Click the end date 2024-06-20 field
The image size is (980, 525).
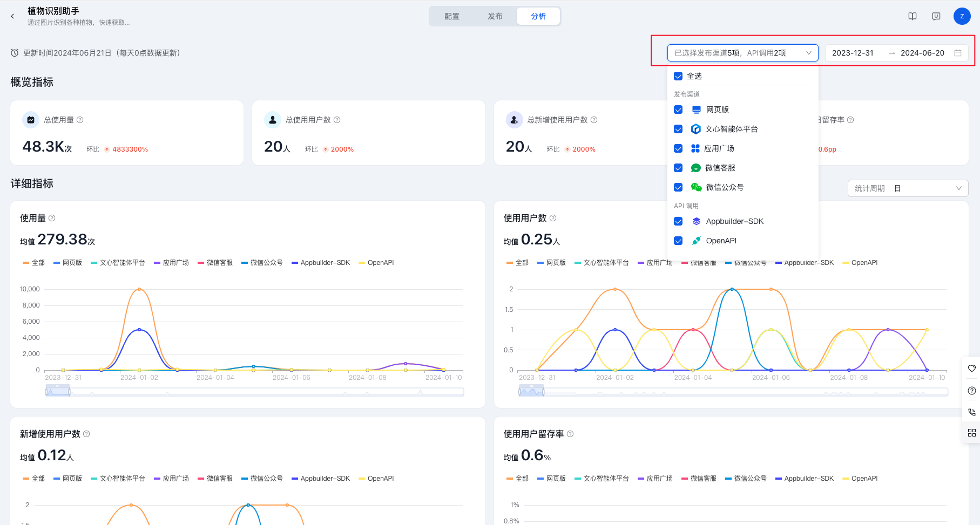coord(922,53)
